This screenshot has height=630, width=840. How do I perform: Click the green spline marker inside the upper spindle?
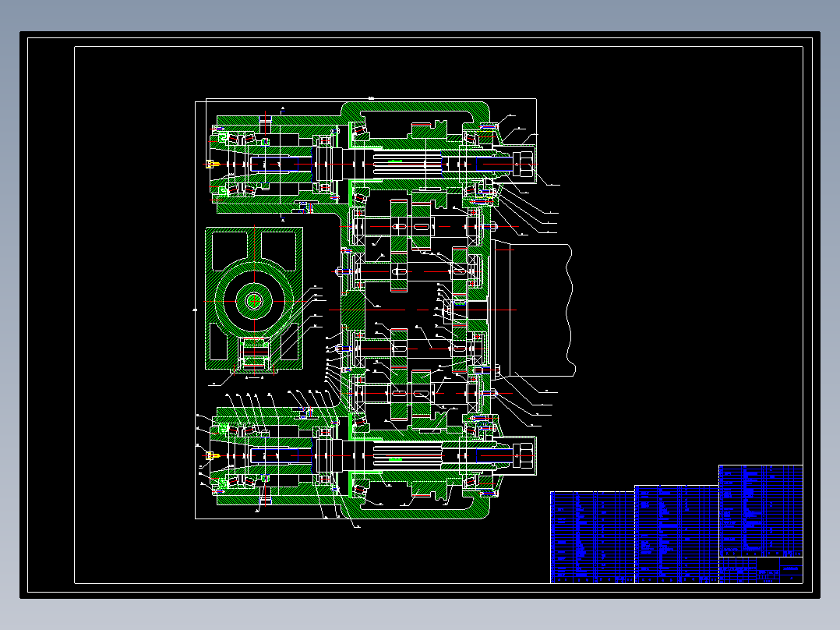pyautogui.click(x=395, y=161)
